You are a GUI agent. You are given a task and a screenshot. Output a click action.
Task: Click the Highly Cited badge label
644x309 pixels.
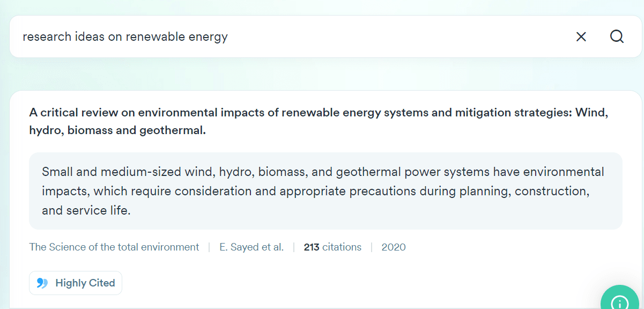tap(85, 283)
